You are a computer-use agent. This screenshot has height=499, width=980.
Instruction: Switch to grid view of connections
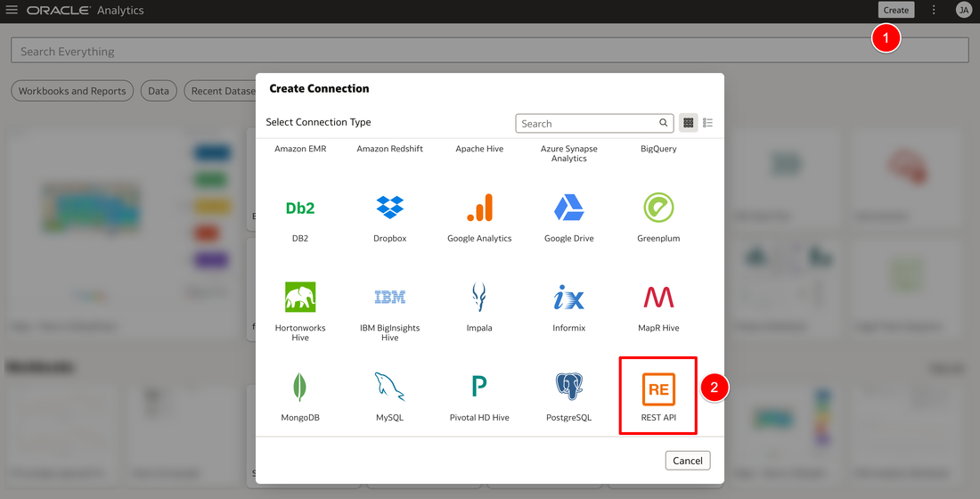pyautogui.click(x=688, y=123)
